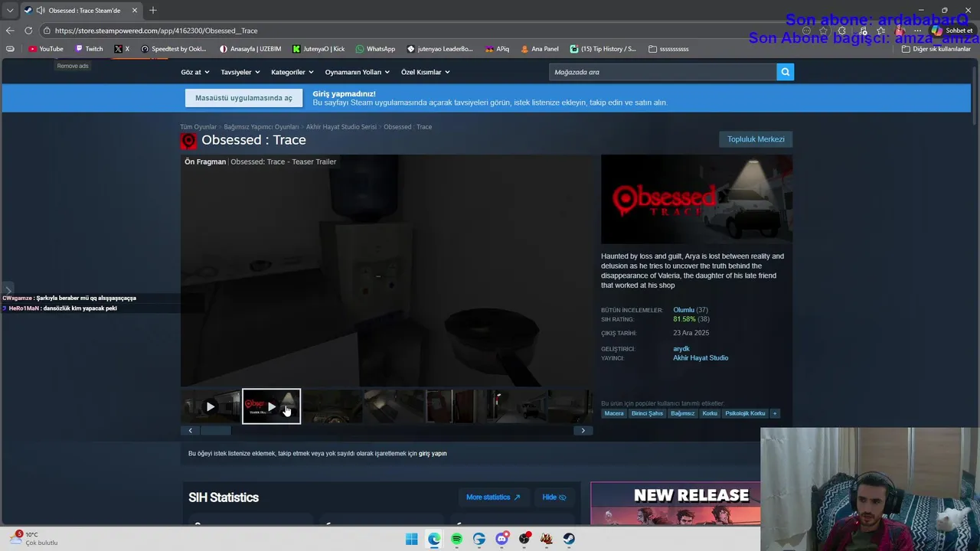Viewport: 980px width, 551px height.
Task: Open the Tüm Oyunlar breadcrumb
Action: 198,127
